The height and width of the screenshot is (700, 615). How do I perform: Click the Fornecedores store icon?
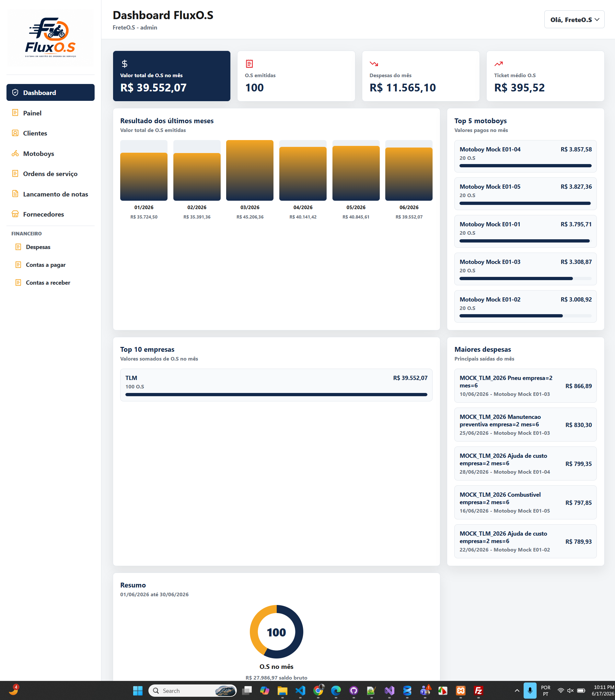15,214
